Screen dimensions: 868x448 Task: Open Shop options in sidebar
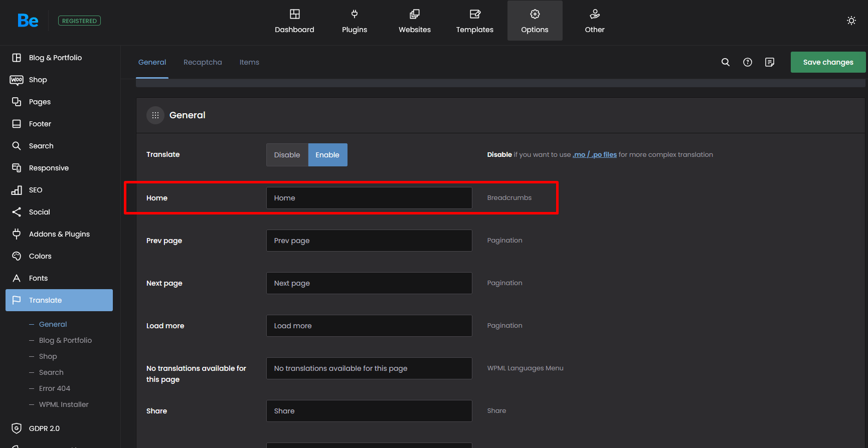pos(59,80)
